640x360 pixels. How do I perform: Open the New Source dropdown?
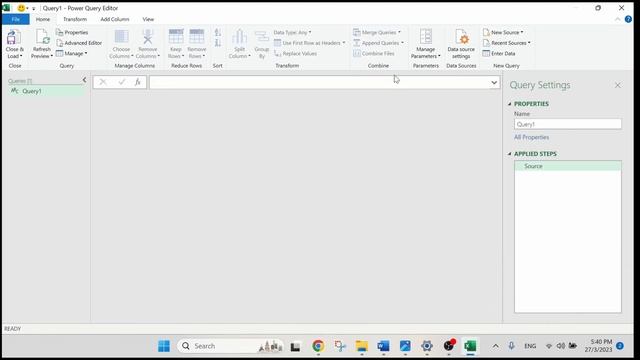point(503,32)
